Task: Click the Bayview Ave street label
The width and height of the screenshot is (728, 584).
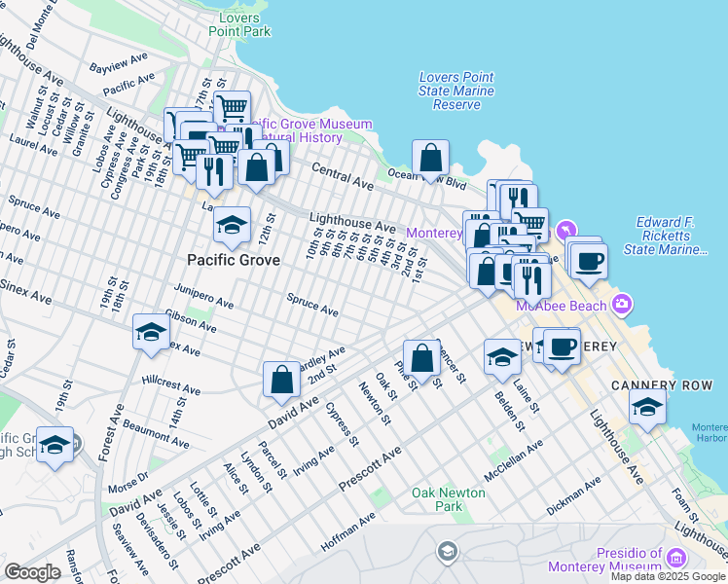Action: pyautogui.click(x=119, y=63)
